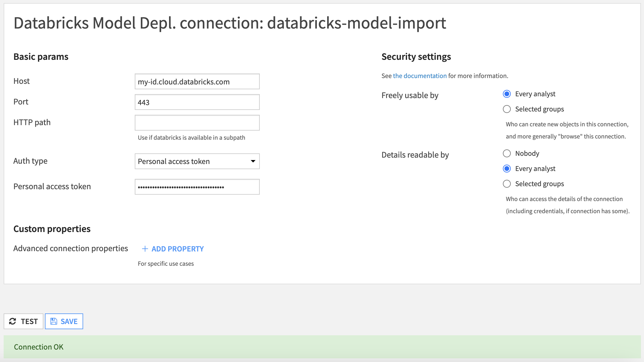Click the SAVE button label
This screenshot has width=644, height=362.
pos(69,321)
